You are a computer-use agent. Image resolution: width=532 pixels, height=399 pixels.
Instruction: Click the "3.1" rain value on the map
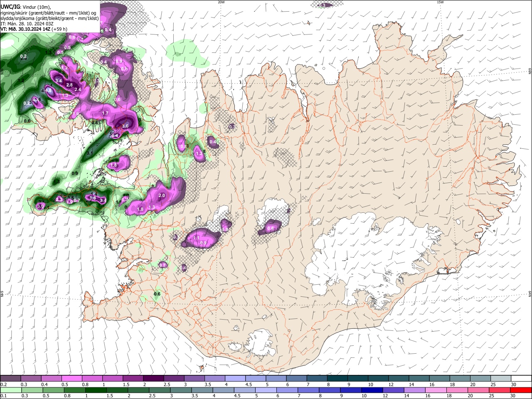pos(90,153)
